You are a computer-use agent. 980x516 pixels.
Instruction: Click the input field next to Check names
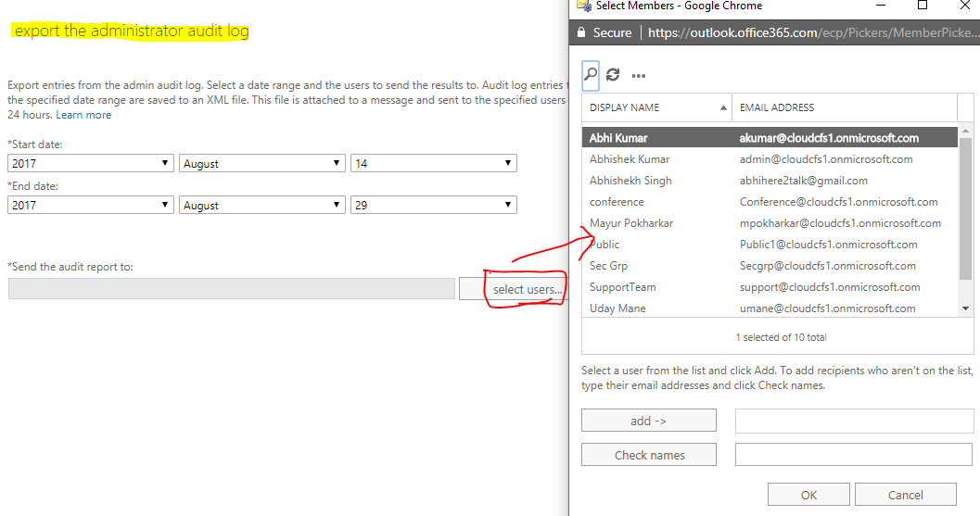(x=854, y=455)
